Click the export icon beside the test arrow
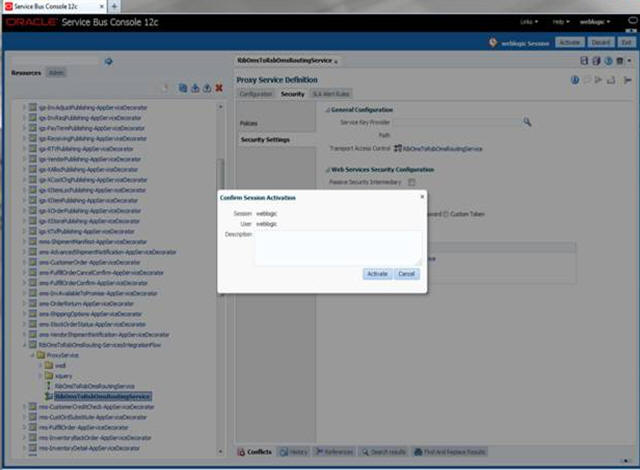Image resolution: width=640 pixels, height=470 pixels. (x=611, y=80)
